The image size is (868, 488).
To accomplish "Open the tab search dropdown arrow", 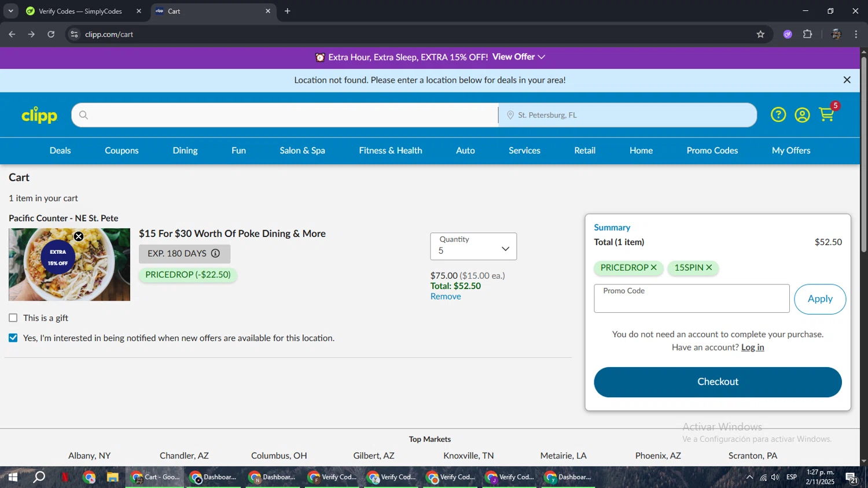I will tap(10, 11).
